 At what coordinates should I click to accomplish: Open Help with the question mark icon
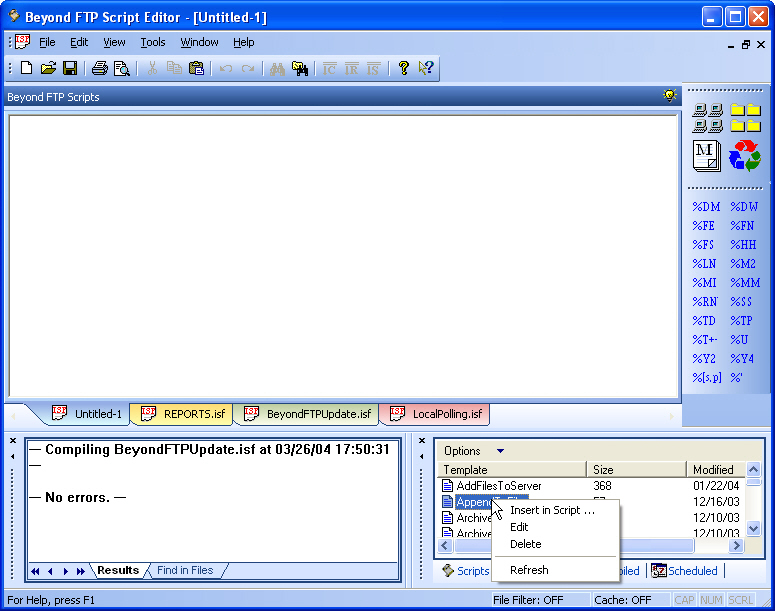403,68
